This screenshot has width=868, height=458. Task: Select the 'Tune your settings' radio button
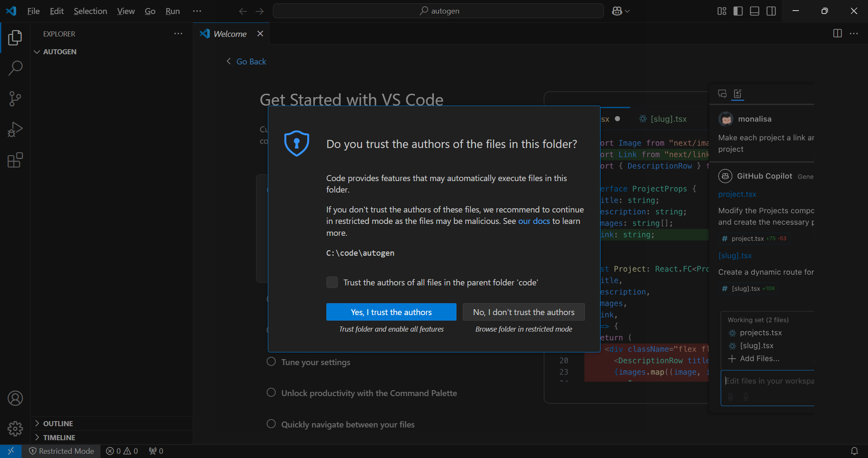tap(271, 362)
